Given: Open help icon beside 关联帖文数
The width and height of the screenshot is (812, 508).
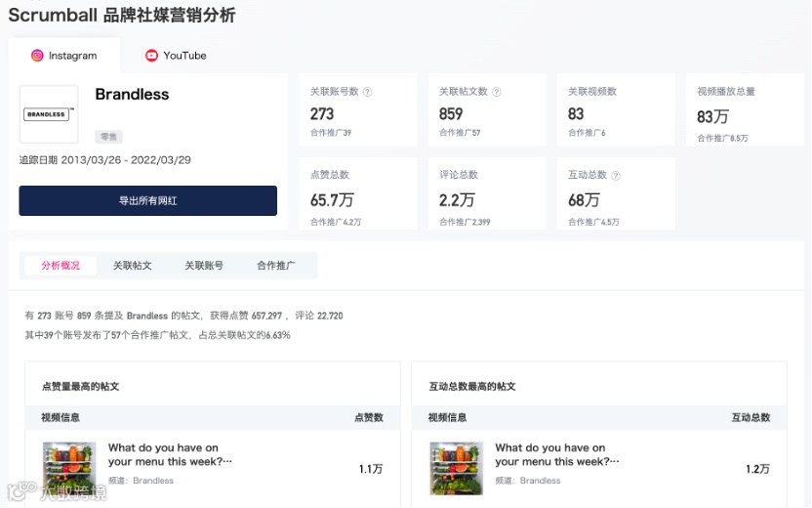Looking at the screenshot, I should tap(496, 92).
